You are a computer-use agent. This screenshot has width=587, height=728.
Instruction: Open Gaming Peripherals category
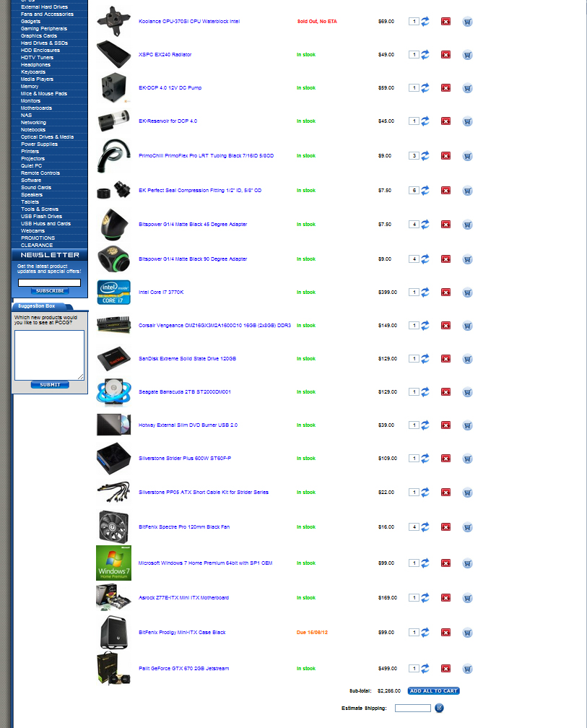coord(43,29)
